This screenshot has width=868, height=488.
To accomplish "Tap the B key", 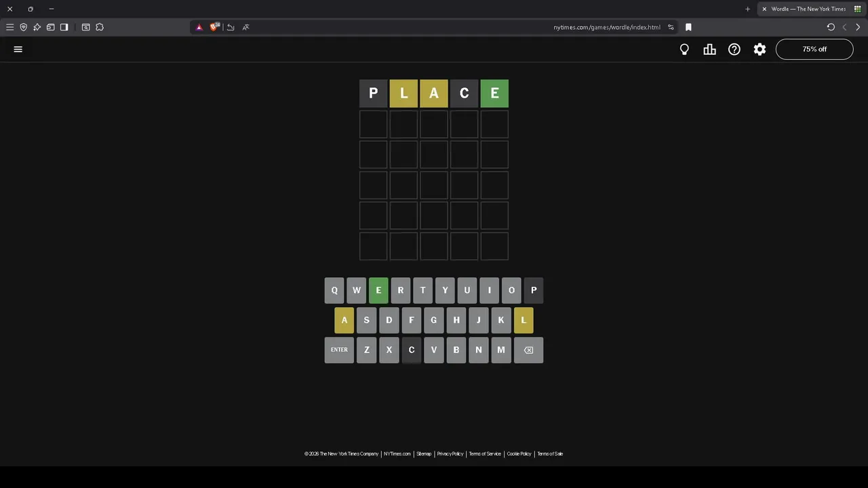I will click(x=456, y=350).
